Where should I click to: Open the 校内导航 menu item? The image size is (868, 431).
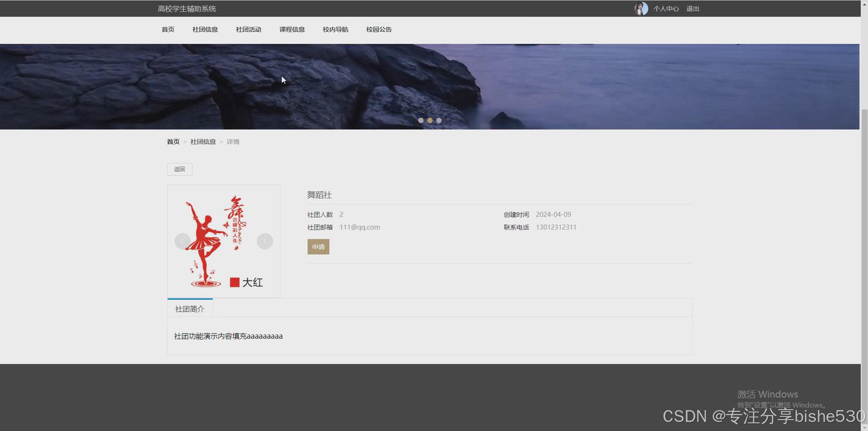(335, 29)
